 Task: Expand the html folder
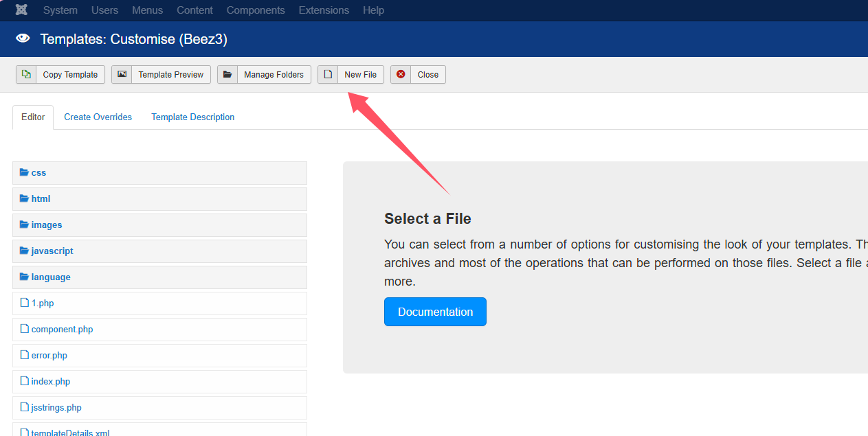pos(41,199)
